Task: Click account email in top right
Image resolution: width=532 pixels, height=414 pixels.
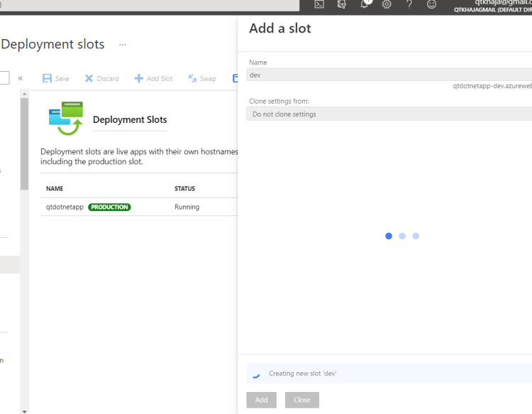Action: coord(503,2)
